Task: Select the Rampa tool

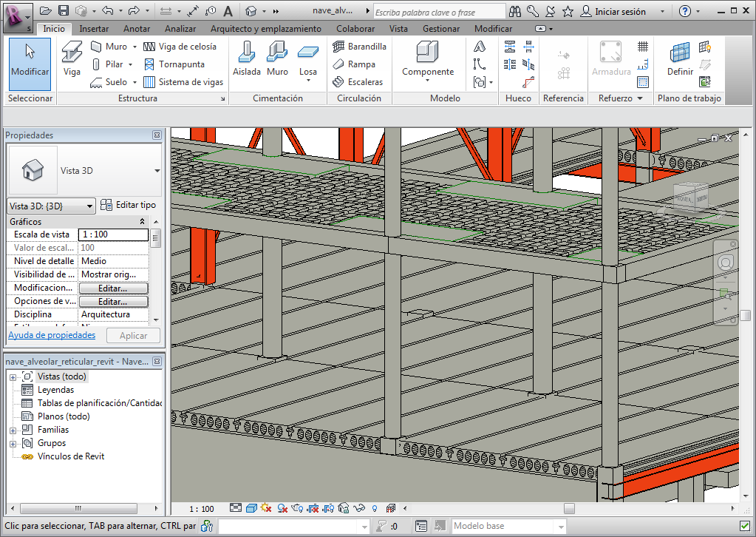Action: click(354, 64)
